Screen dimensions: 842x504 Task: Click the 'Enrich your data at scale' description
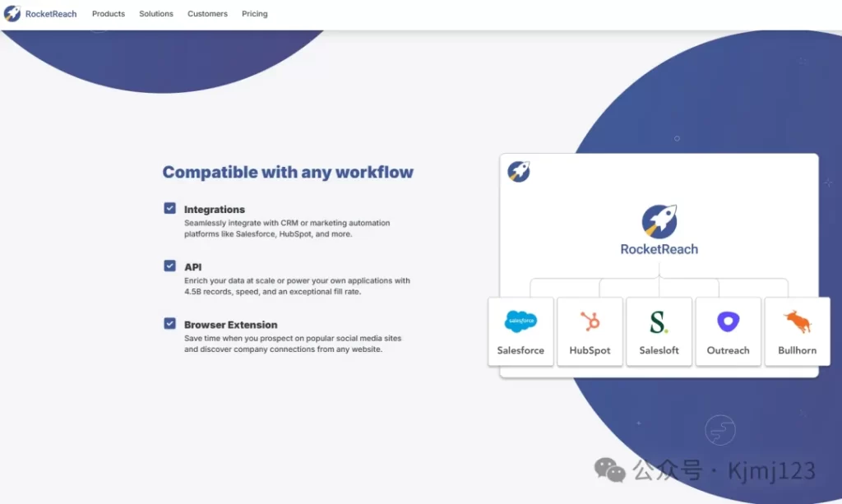point(297,286)
